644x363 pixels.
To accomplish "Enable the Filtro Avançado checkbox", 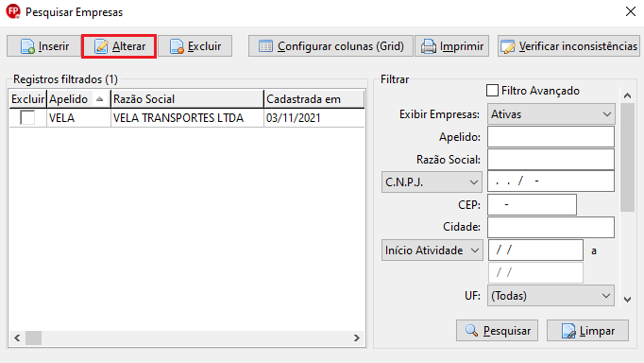I will (x=492, y=91).
